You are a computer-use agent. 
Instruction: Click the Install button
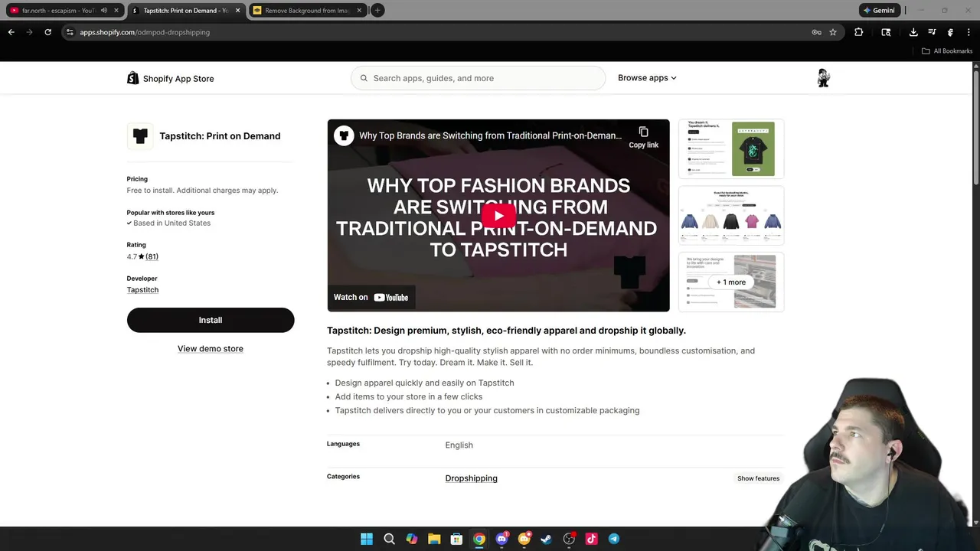[211, 320]
